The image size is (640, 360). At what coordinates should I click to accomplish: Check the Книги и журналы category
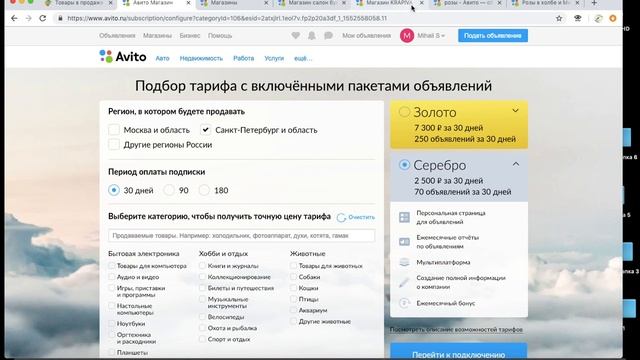[x=202, y=266]
